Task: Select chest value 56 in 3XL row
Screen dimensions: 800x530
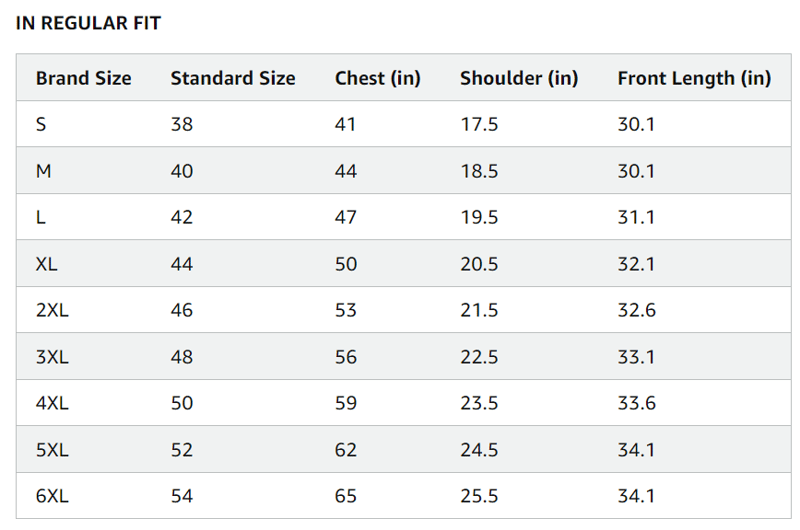Action: 346,356
